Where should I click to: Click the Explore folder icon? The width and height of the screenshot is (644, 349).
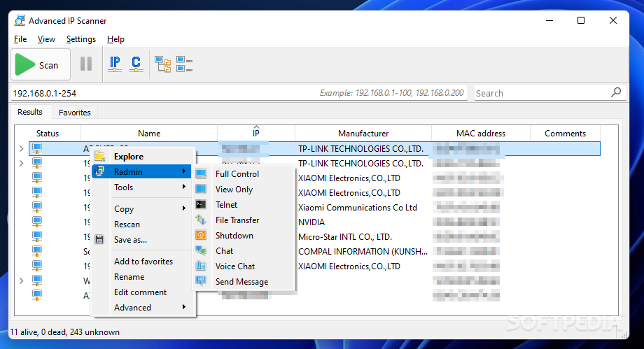(99, 157)
